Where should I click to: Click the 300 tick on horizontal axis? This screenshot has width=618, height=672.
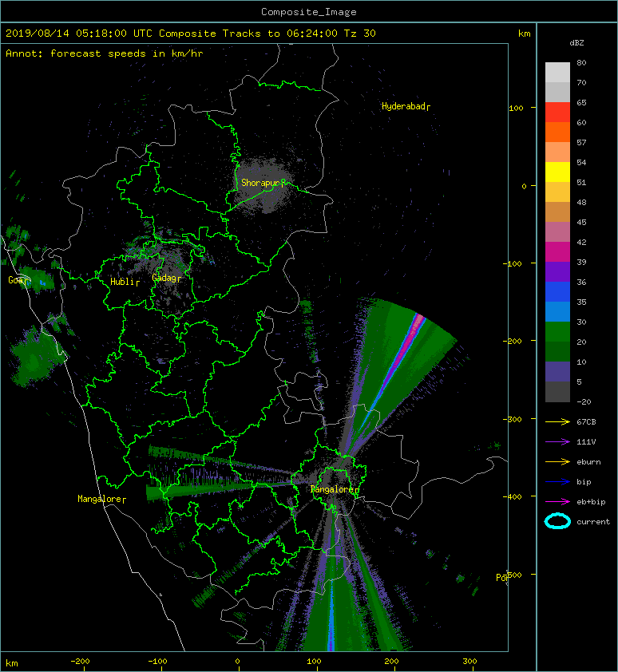[469, 662]
